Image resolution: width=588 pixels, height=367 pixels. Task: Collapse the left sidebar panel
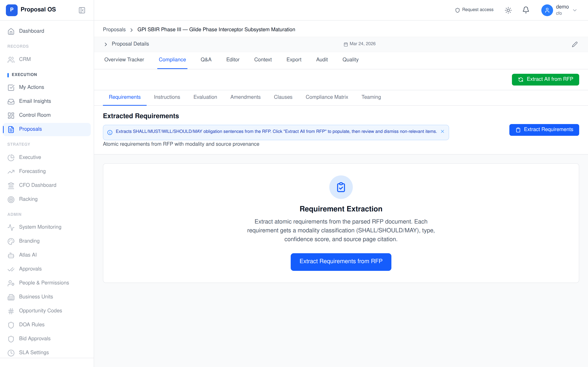pyautogui.click(x=82, y=10)
